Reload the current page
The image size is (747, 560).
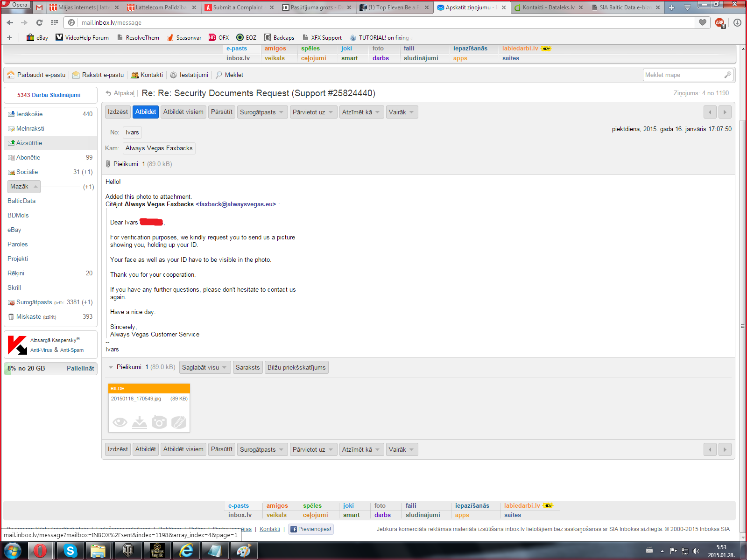[x=39, y=22]
